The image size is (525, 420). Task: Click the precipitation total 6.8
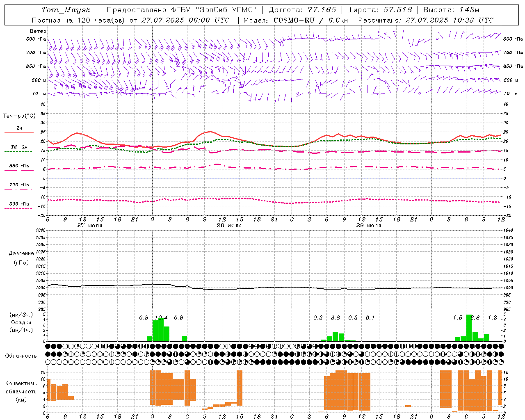(475, 318)
